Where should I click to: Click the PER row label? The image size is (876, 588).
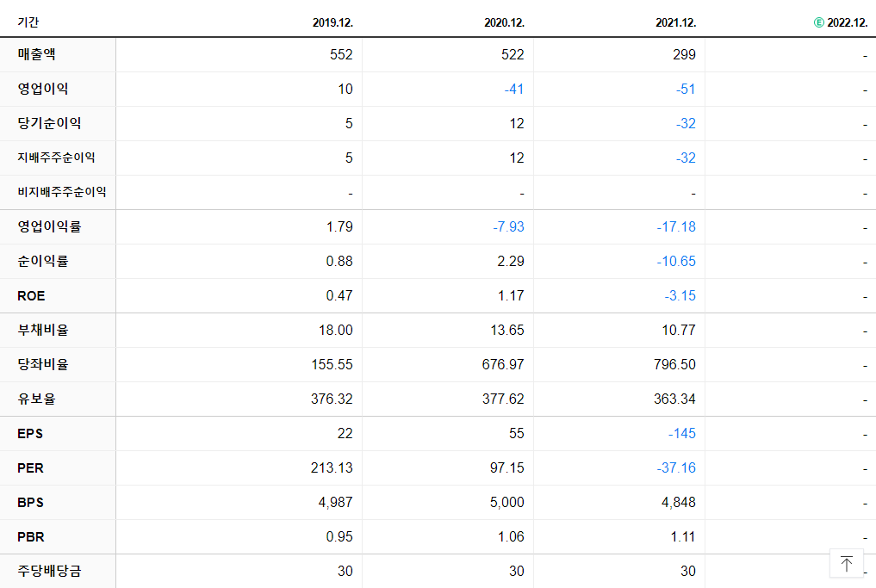click(x=30, y=468)
